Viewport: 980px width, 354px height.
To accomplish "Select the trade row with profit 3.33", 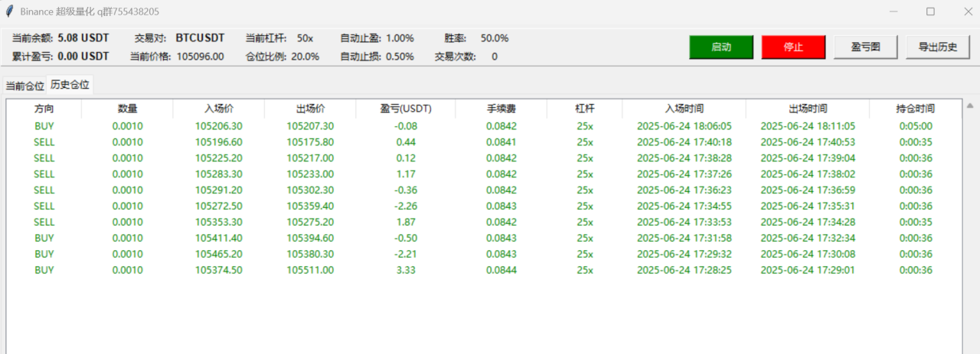I will point(406,270).
